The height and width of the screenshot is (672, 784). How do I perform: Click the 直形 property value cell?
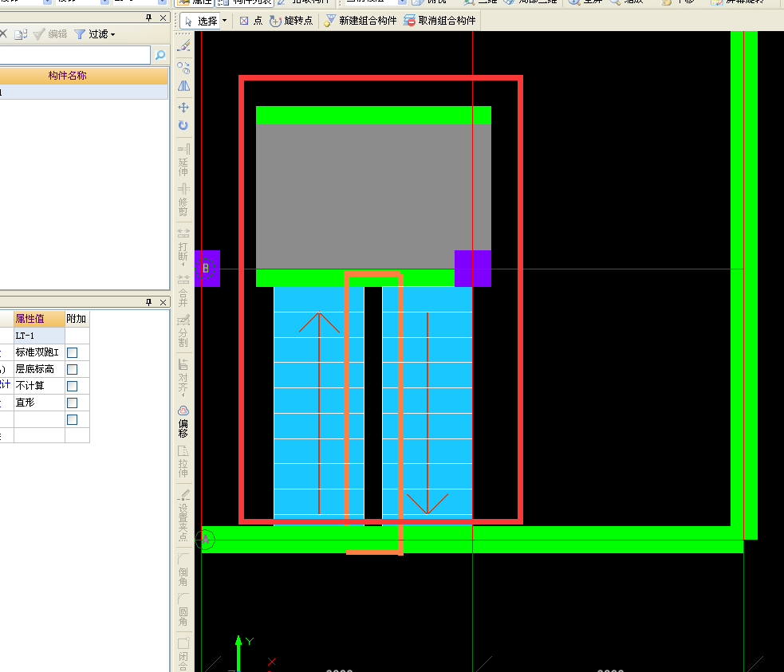[40, 403]
